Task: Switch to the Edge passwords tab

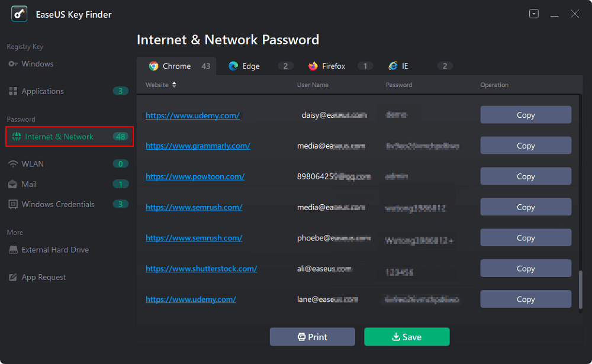Action: click(251, 66)
